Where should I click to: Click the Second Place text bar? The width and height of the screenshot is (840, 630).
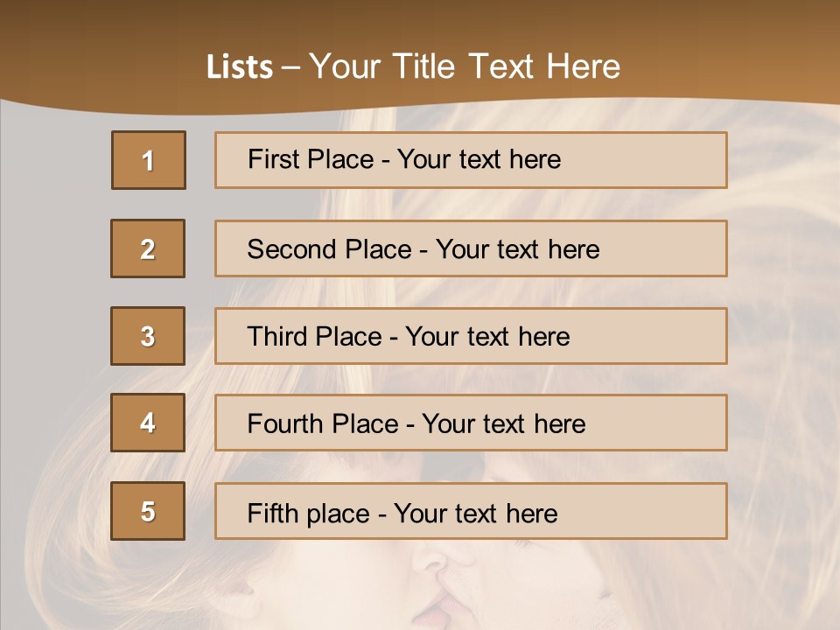471,248
